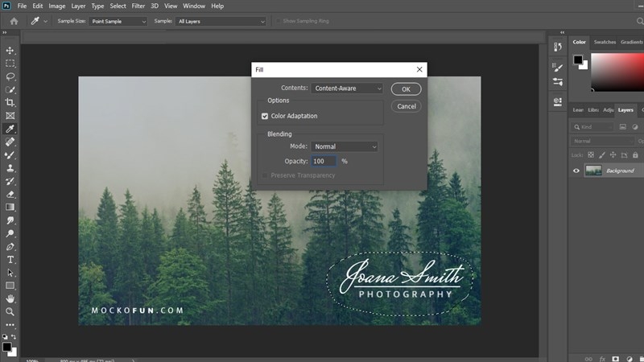Toggle the Color Adaptation checkbox
Viewport: 644px width, 362px height.
click(265, 116)
